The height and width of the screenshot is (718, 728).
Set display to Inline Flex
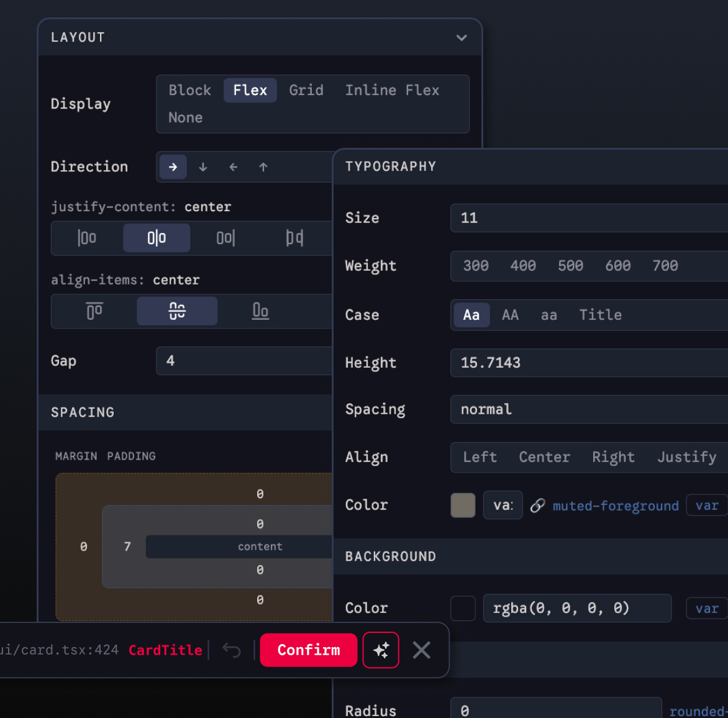point(392,90)
